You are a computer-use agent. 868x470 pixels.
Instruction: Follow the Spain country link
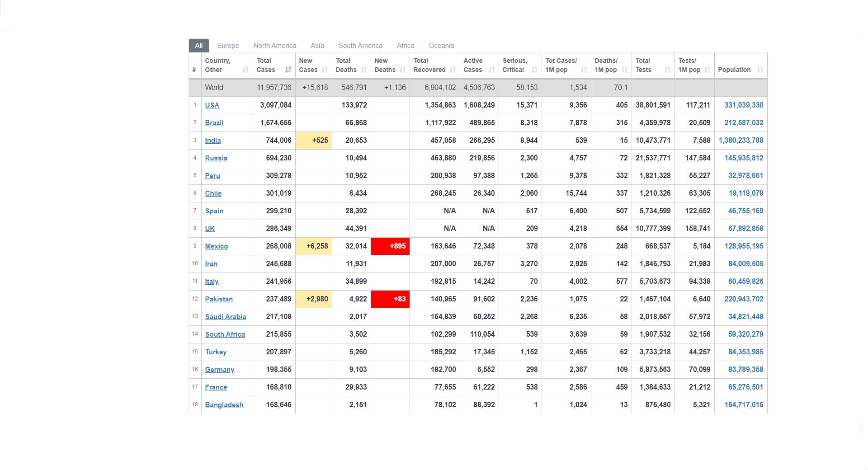point(214,211)
